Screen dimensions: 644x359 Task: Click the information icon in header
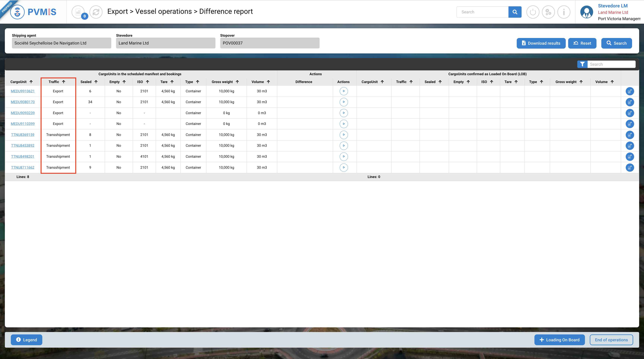[x=564, y=12]
